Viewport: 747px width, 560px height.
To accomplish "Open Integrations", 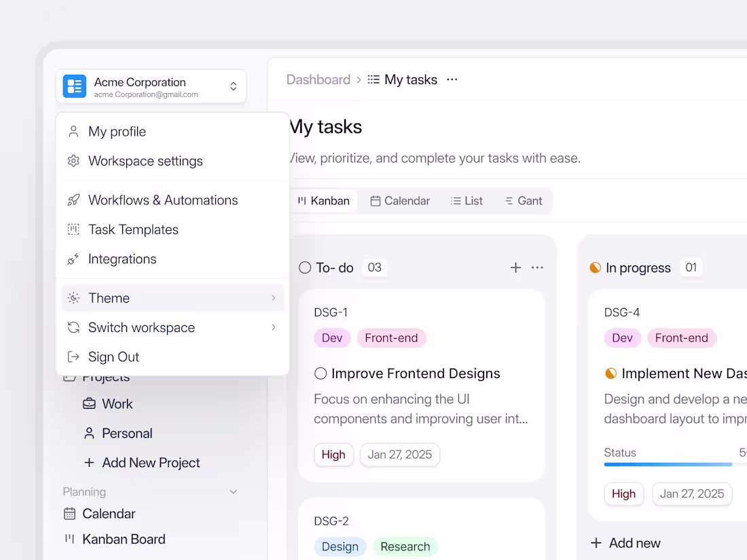I will click(x=122, y=259).
